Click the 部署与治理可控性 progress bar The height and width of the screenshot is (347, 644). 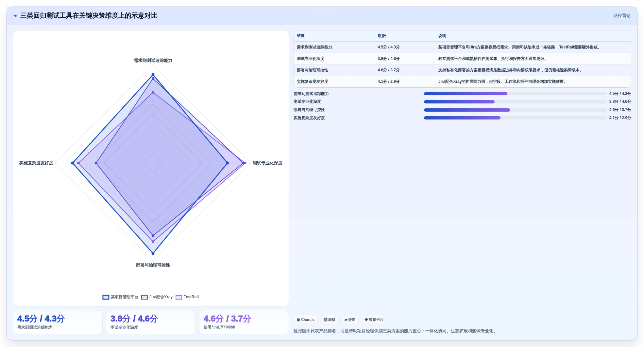[515, 110]
